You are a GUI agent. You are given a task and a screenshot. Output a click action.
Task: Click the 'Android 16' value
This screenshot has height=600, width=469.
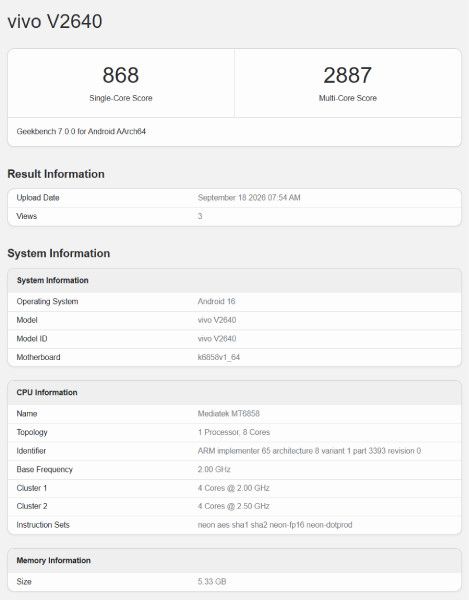point(216,302)
